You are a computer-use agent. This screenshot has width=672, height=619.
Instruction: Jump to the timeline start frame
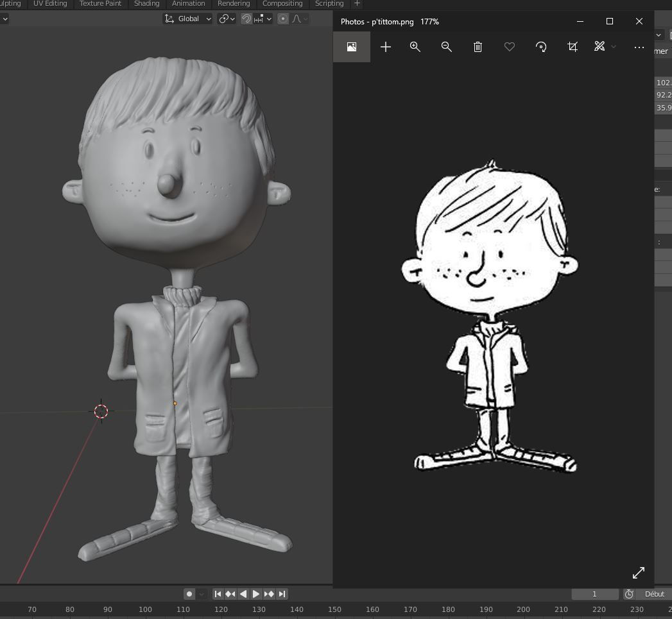coord(218,594)
